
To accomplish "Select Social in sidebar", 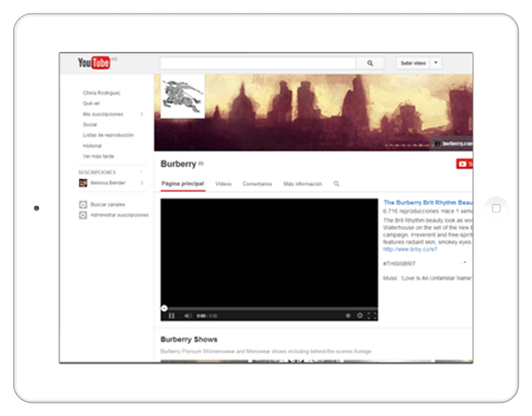I will point(90,124).
